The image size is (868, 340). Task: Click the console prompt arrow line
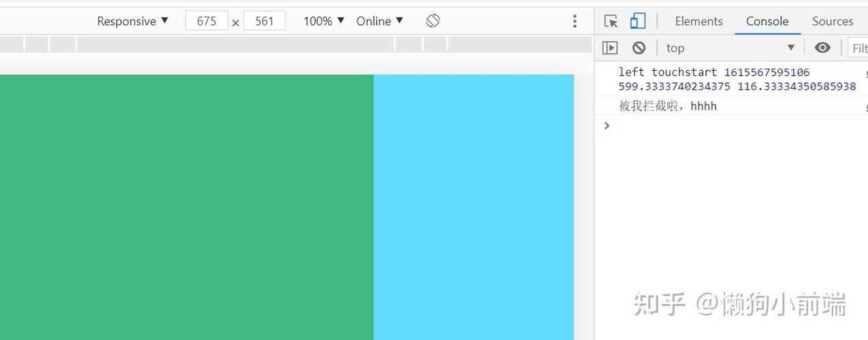coord(731,125)
